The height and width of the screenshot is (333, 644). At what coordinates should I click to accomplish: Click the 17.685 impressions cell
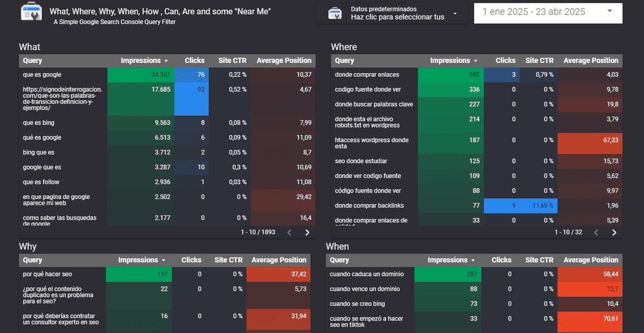[x=140, y=99]
